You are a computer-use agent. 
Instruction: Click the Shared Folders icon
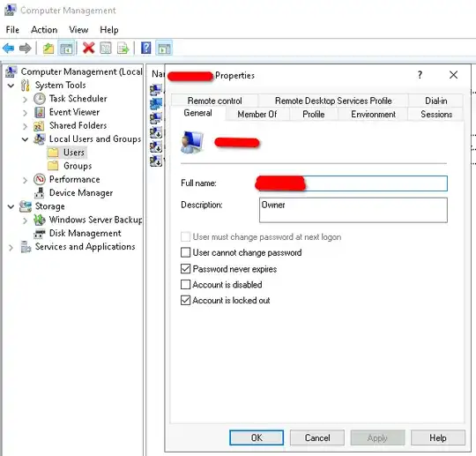coord(39,126)
